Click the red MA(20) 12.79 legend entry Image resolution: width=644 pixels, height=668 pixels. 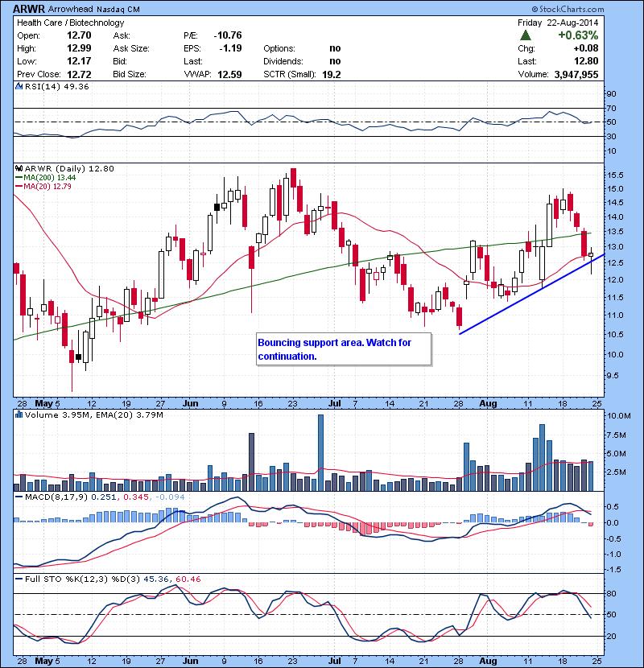[43, 187]
